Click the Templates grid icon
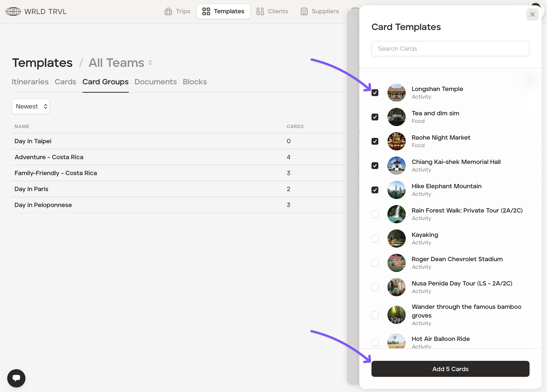The width and height of the screenshot is (547, 392). [x=206, y=11]
